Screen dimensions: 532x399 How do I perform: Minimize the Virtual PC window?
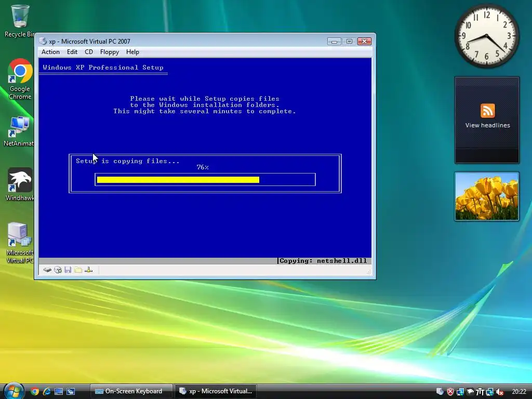[x=334, y=42]
